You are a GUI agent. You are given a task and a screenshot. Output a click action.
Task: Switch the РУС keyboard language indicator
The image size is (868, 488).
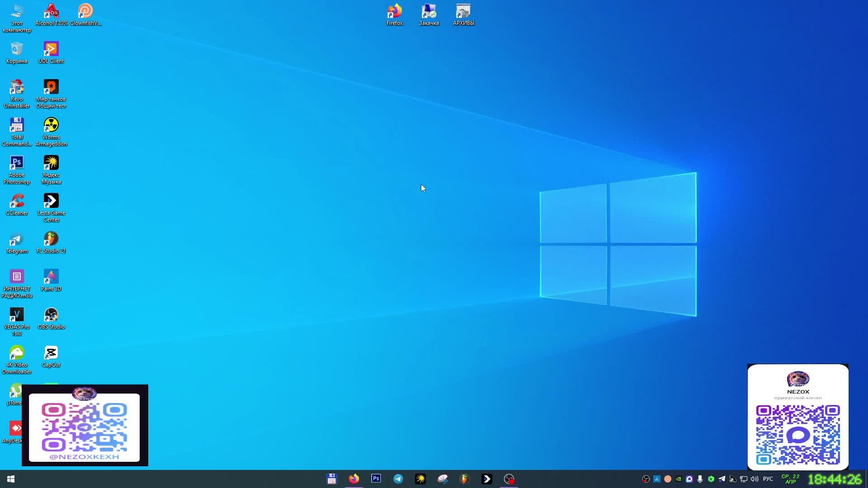point(768,479)
